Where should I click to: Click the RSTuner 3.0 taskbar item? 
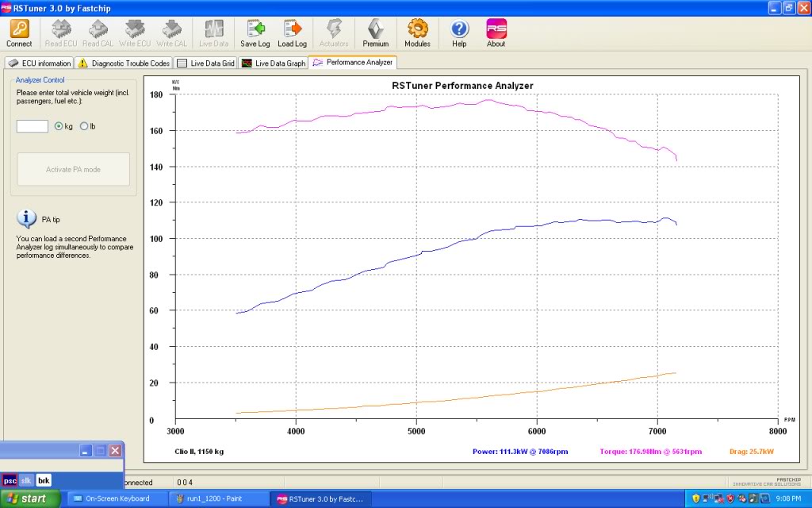322,498
